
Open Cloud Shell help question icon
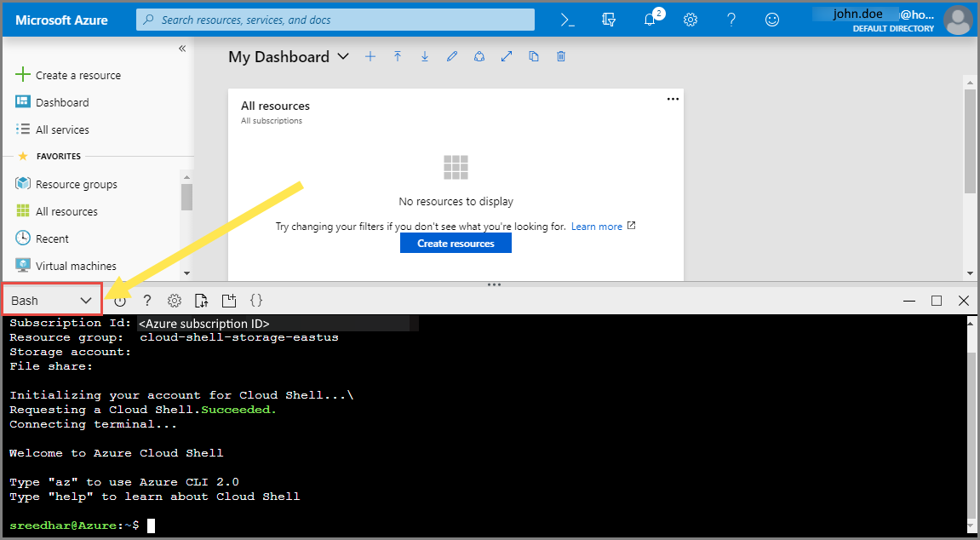pyautogui.click(x=147, y=301)
